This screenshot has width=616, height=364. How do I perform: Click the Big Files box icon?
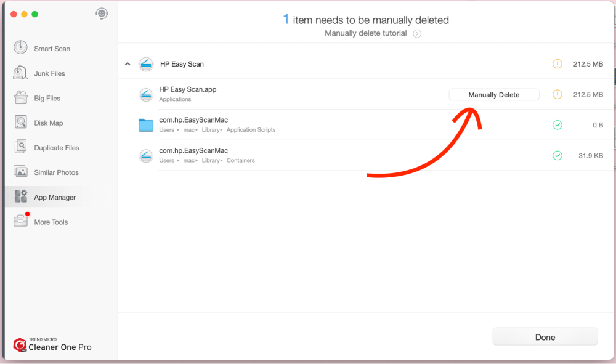click(x=21, y=97)
